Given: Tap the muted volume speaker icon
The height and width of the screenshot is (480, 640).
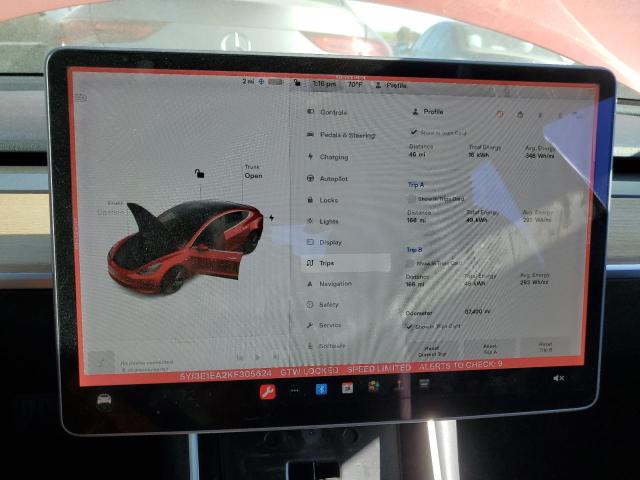Looking at the screenshot, I should pyautogui.click(x=558, y=378).
